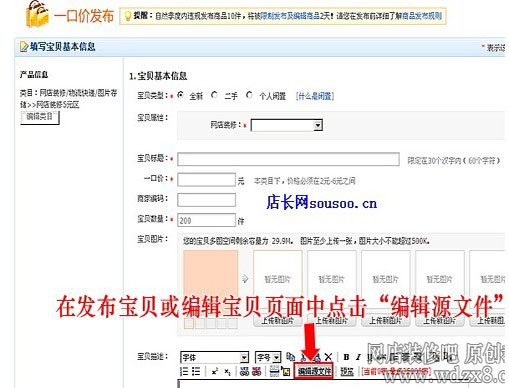Select the 全新 radio button
Image resolution: width=509 pixels, height=388 pixels.
pos(180,95)
